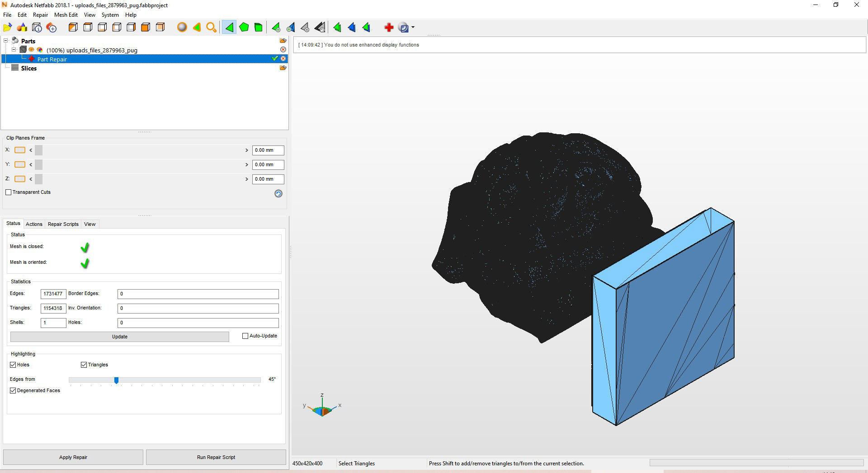Viewport: 868px width, 473px height.
Task: Click the right arrow of X clip slider
Action: pyautogui.click(x=247, y=150)
